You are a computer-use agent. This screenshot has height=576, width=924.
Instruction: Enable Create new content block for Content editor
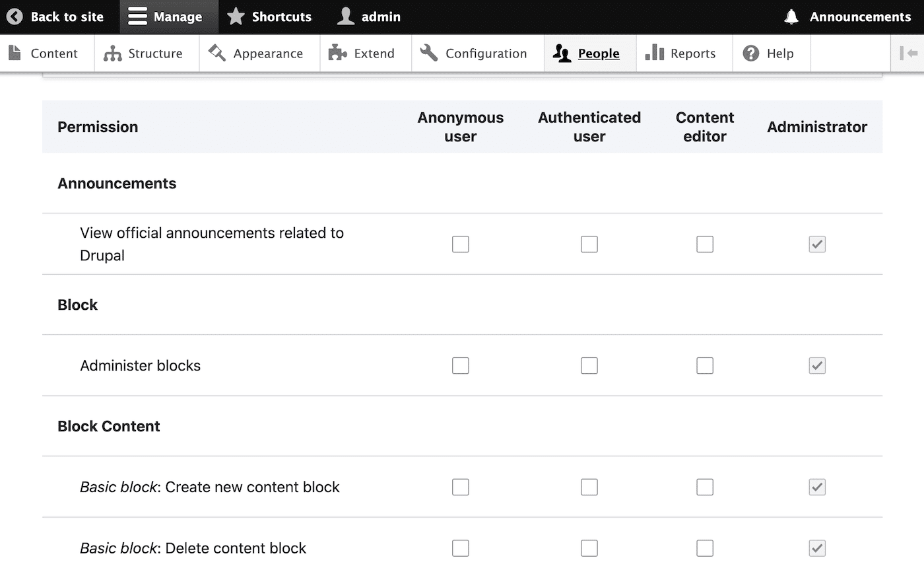pos(705,487)
